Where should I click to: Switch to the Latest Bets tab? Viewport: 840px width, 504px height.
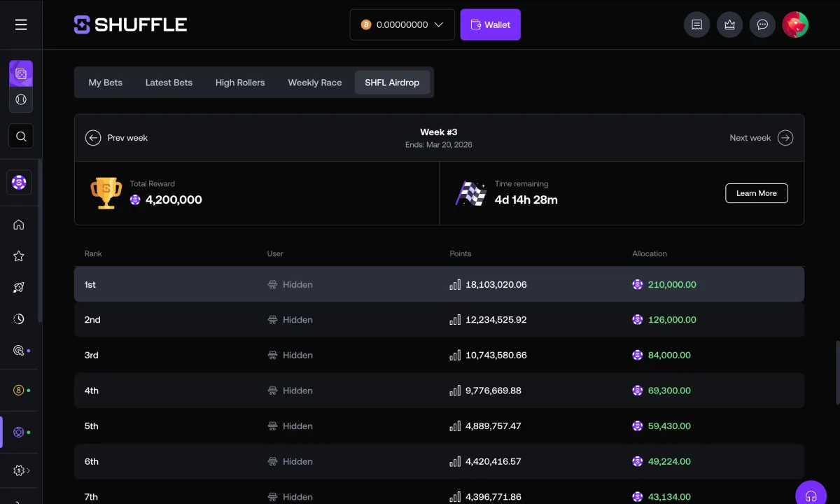click(x=169, y=82)
